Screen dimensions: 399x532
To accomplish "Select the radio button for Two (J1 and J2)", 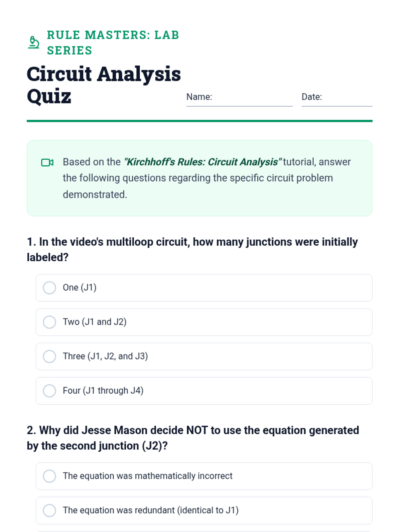I will click(x=50, y=322).
